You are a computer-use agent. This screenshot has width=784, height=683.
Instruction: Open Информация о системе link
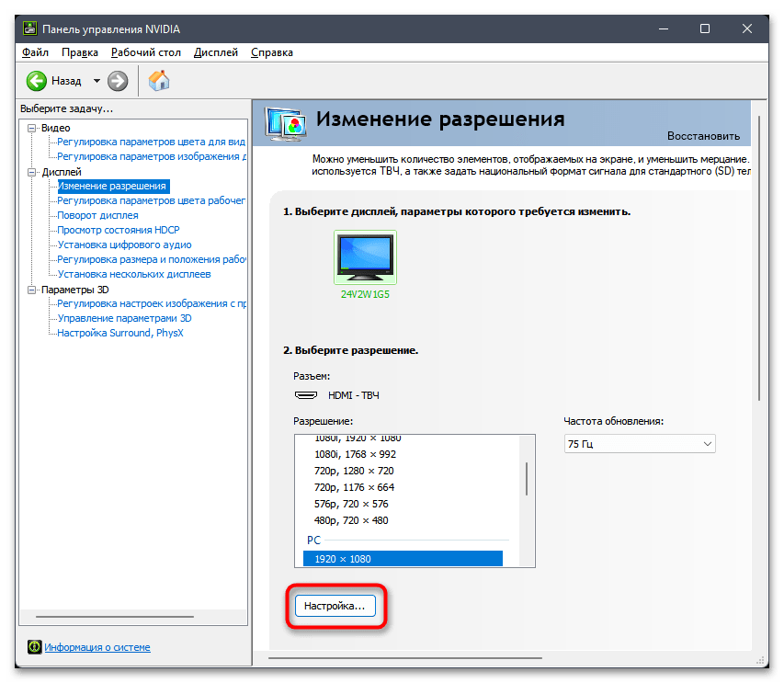coord(97,647)
